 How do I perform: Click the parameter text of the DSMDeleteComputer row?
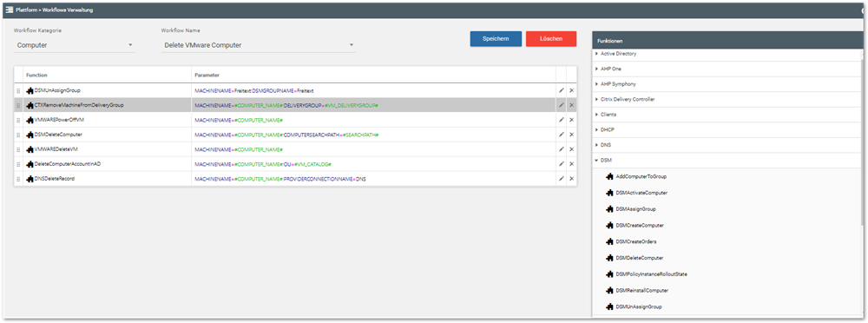point(286,135)
